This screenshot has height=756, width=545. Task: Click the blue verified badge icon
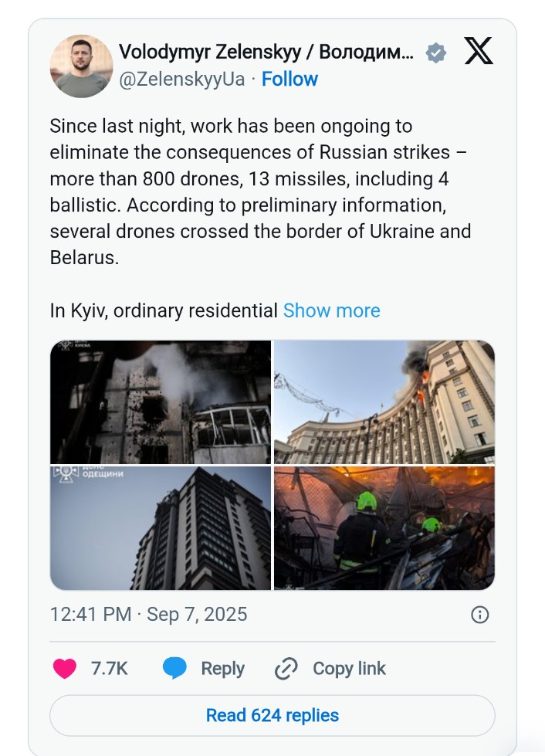[x=435, y=53]
